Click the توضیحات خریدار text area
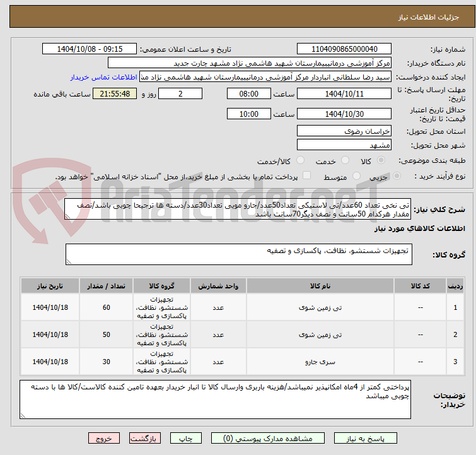This screenshot has width=476, height=455. tap(215, 399)
